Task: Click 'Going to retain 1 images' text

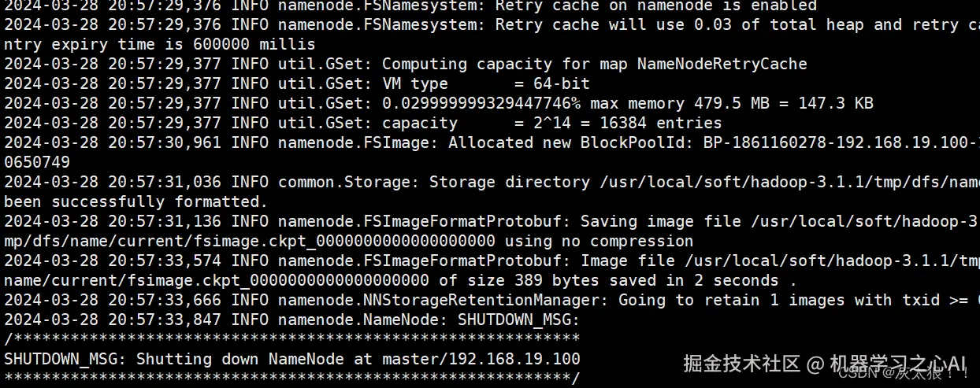Action: coord(731,300)
